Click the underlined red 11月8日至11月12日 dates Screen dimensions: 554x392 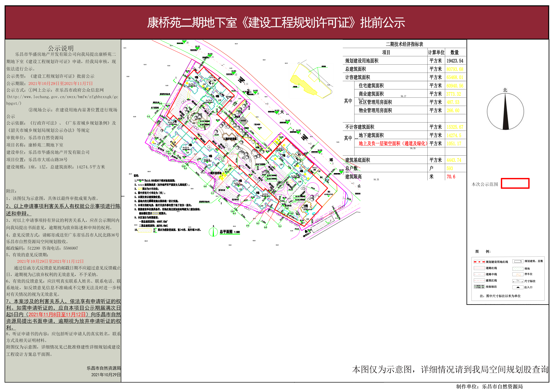pyautogui.click(x=57, y=315)
